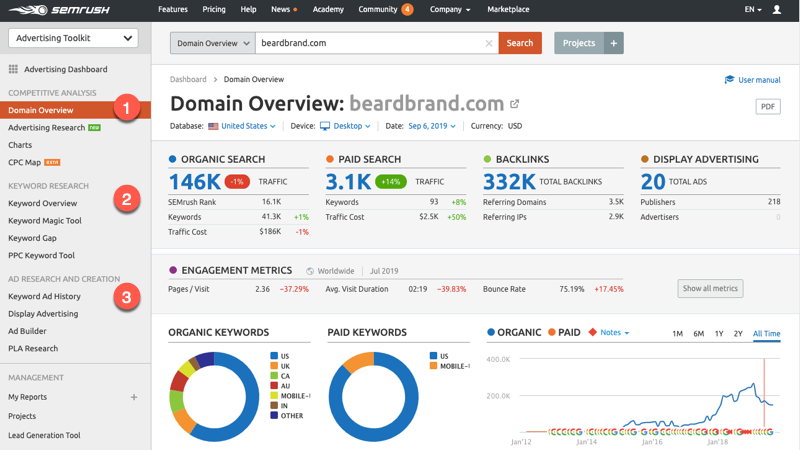Click the orange Search button
Screen dimensions: 800x450
520,43
